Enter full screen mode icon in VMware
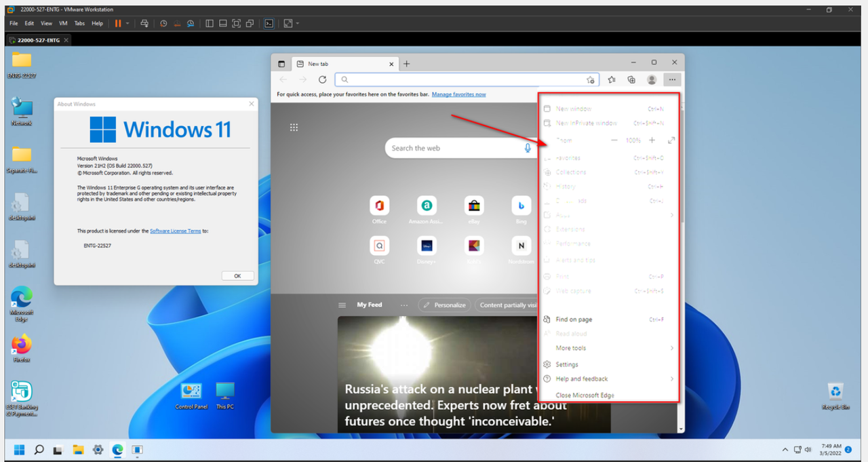 pyautogui.click(x=236, y=23)
